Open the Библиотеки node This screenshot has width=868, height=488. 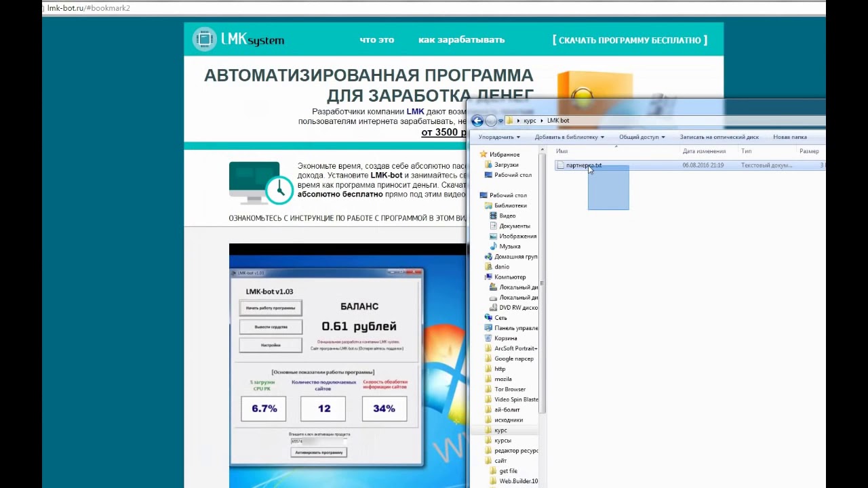505,205
